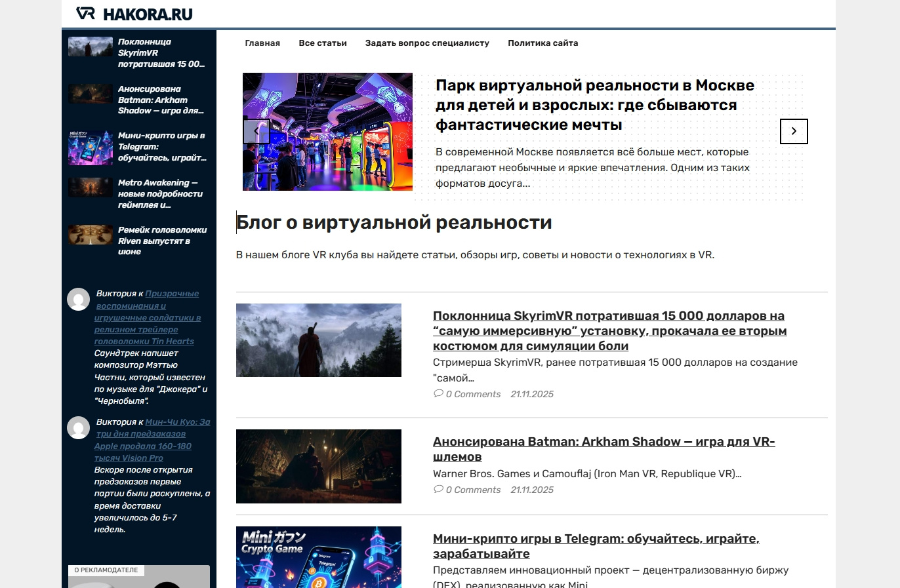Click the 21.11.2025 date under Batman article
The height and width of the screenshot is (588, 900).
tap(532, 490)
